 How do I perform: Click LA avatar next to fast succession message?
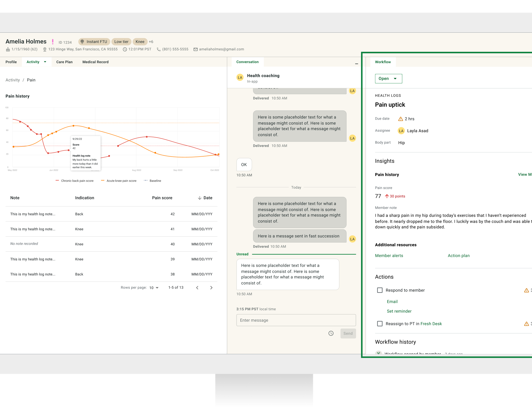352,239
